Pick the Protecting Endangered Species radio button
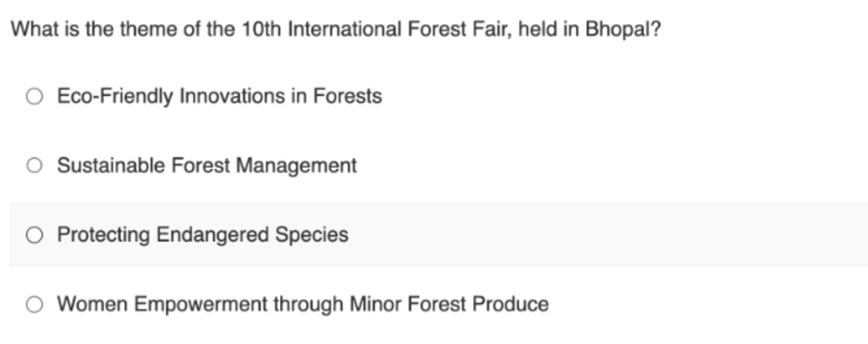This screenshot has width=868, height=344. [34, 235]
